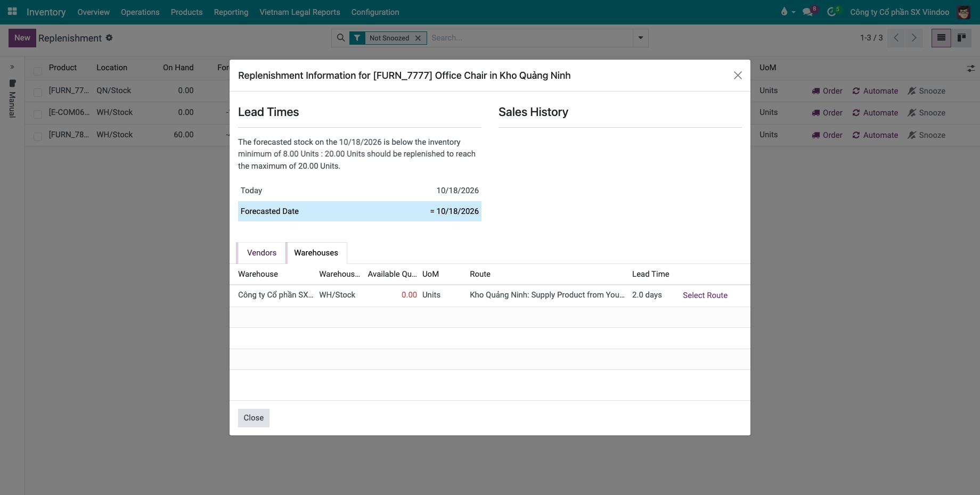Check the FURN_77 row checkbox
The image size is (980, 495).
coord(38,93)
